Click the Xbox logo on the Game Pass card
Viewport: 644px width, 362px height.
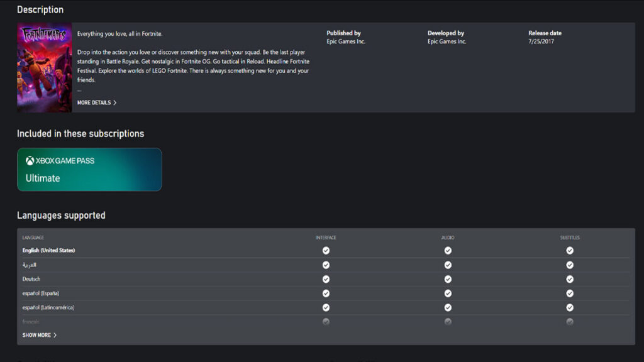pos(30,161)
